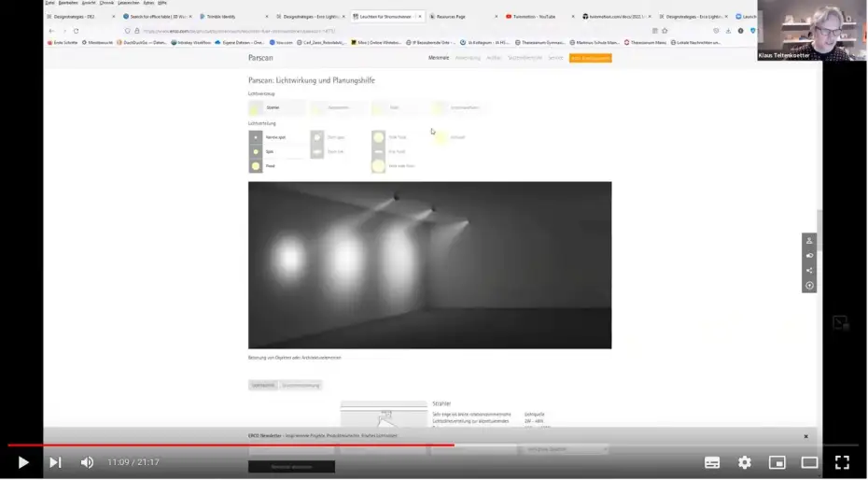Click the browser back arrow
This screenshot has width=868, height=480.
(x=51, y=31)
